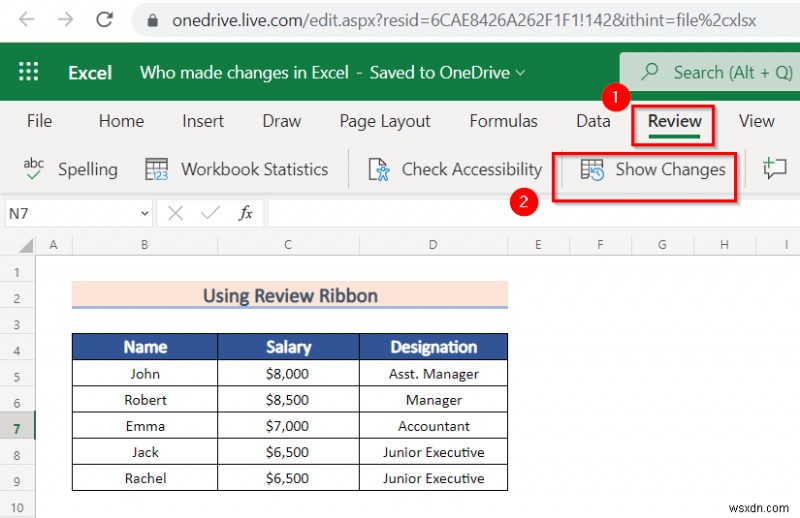
Task: Go back with the browser back arrow
Action: (27, 20)
